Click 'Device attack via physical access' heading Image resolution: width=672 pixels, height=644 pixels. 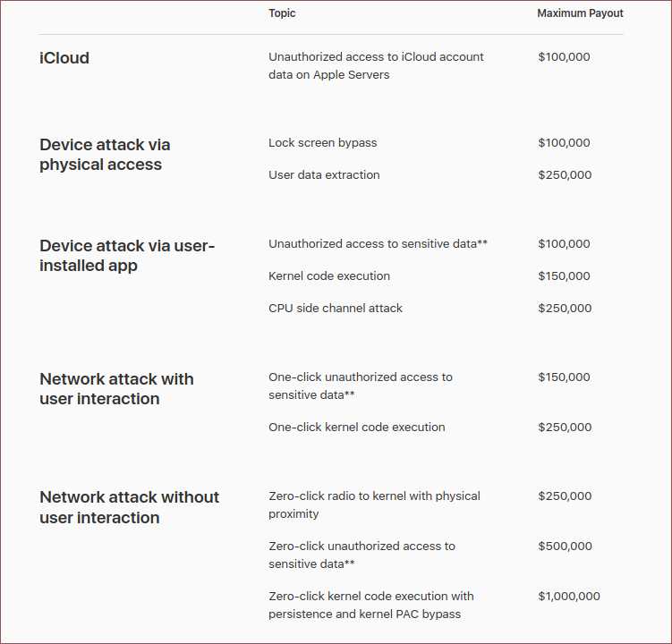point(104,155)
